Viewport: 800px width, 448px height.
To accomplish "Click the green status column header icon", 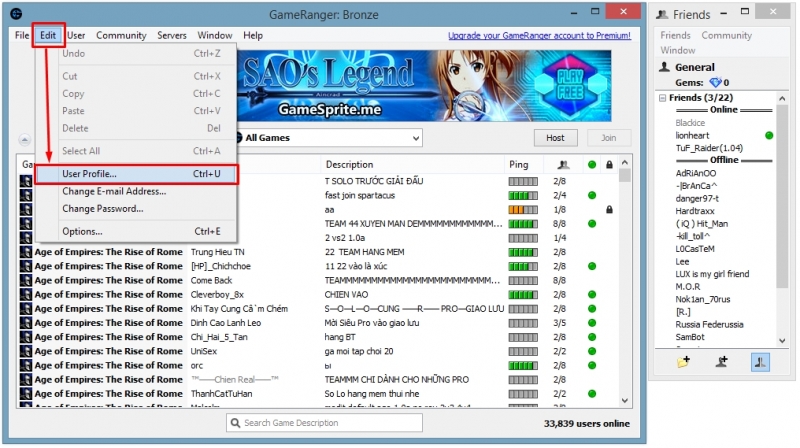I will click(592, 164).
